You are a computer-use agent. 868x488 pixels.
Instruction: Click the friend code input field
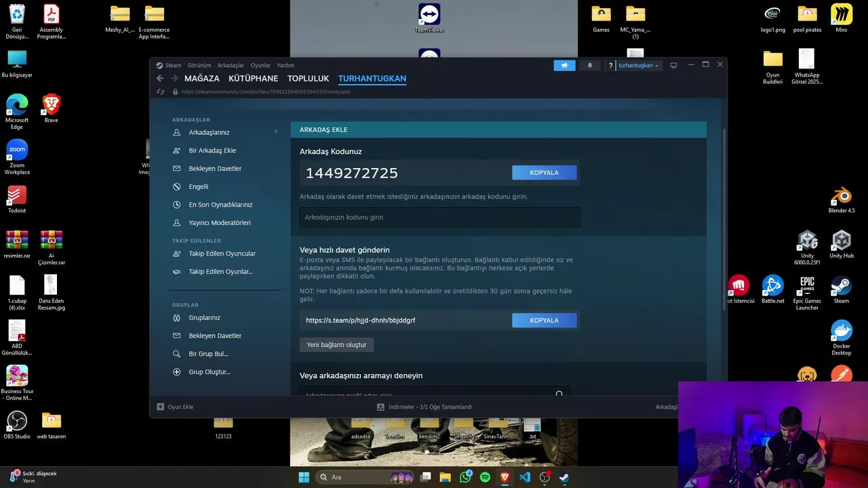point(439,217)
